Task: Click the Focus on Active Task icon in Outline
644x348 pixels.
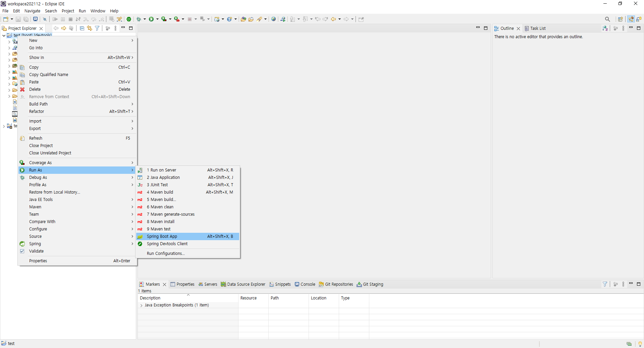Action: [615, 28]
